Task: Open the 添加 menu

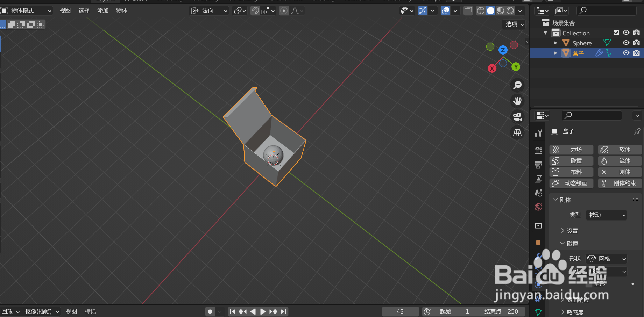Action: pos(103,11)
